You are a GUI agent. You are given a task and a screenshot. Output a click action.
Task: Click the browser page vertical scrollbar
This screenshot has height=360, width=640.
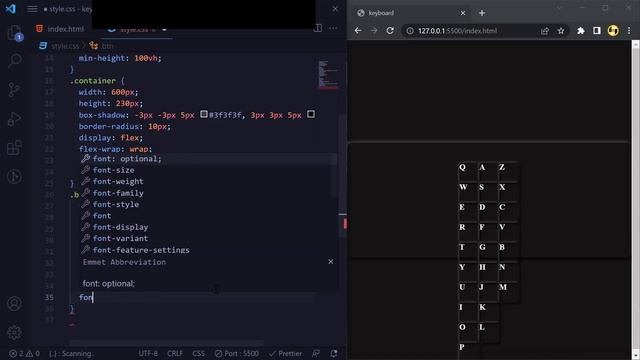pyautogui.click(x=635, y=200)
